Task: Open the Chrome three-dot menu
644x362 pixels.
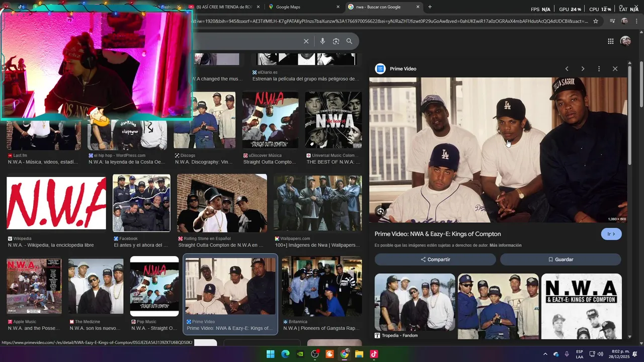Action: tap(636, 21)
